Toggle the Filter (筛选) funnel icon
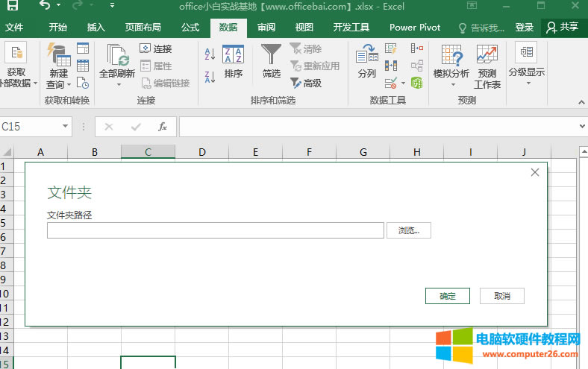Screen dimensions: 588x369 click(272, 60)
